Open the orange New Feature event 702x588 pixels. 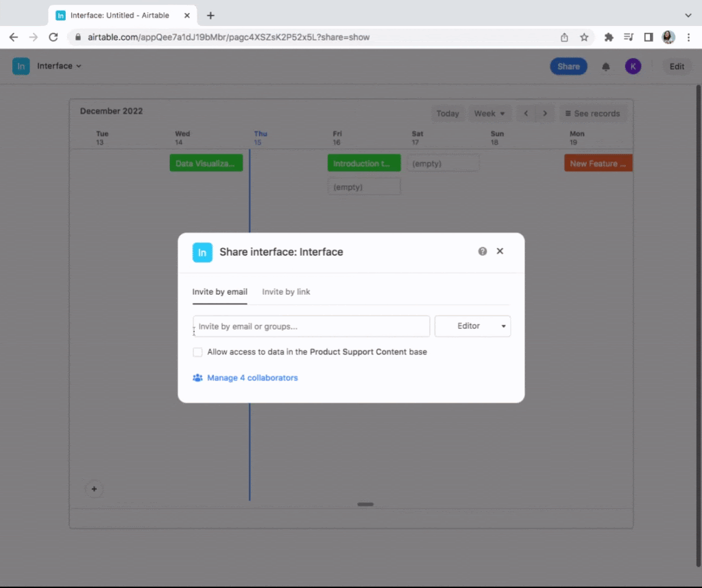[598, 163]
